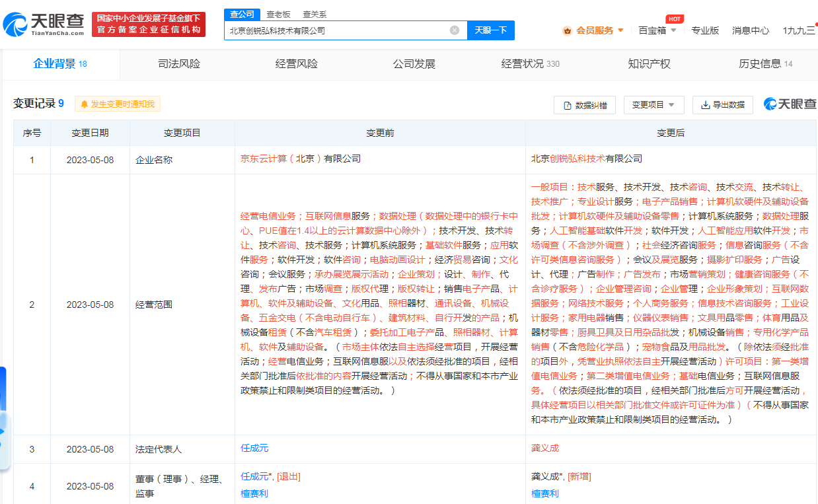Click 任成元 in the 董事 row
The image size is (818, 504).
click(254, 476)
